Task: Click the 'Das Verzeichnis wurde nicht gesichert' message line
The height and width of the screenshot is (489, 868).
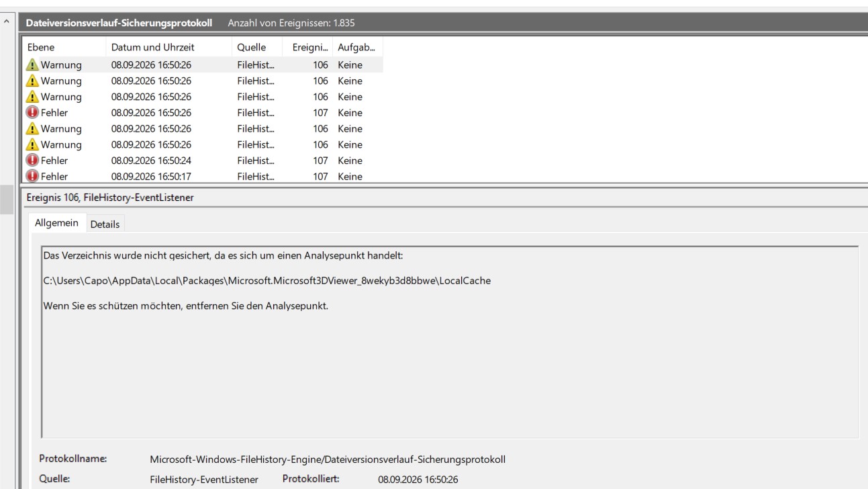Action: pos(223,256)
